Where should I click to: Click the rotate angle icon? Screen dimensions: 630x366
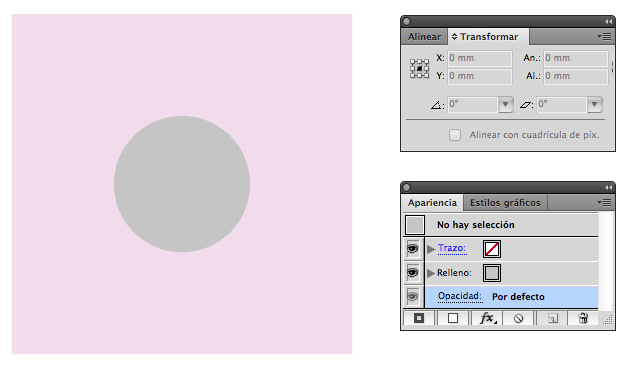[x=436, y=105]
